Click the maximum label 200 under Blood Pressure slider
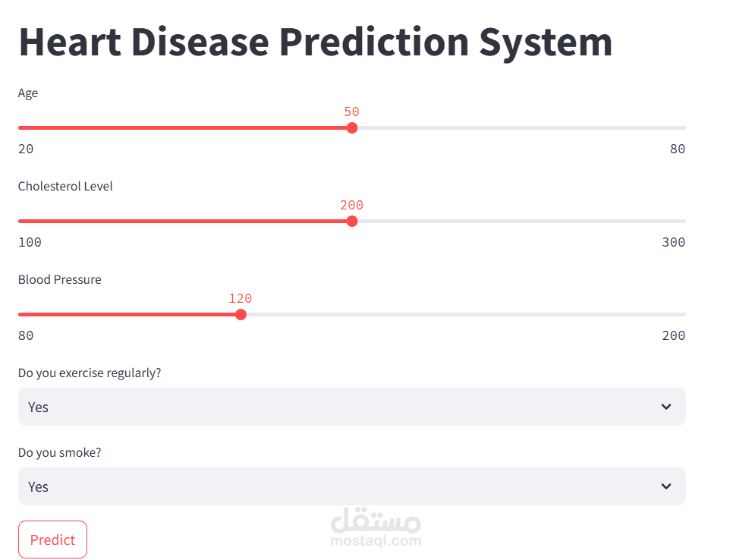752x560 pixels. coord(674,335)
